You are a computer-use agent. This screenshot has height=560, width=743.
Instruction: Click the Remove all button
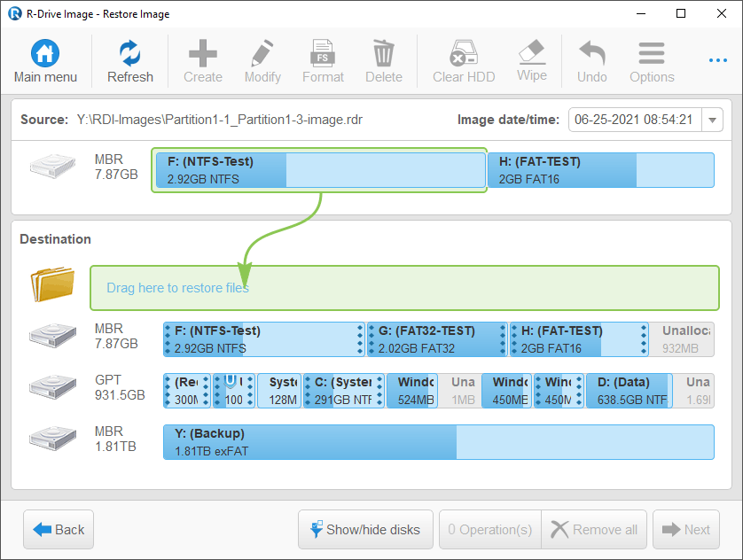pyautogui.click(x=594, y=530)
